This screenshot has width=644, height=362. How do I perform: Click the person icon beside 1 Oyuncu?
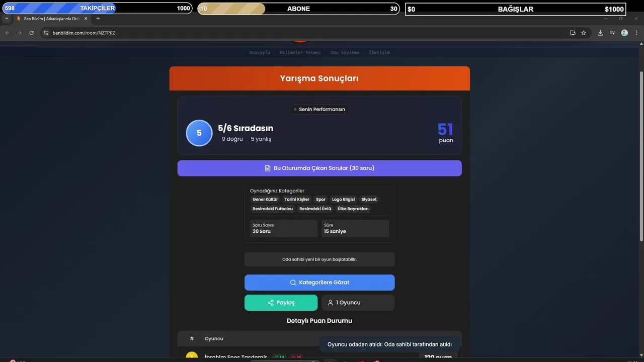point(331,303)
